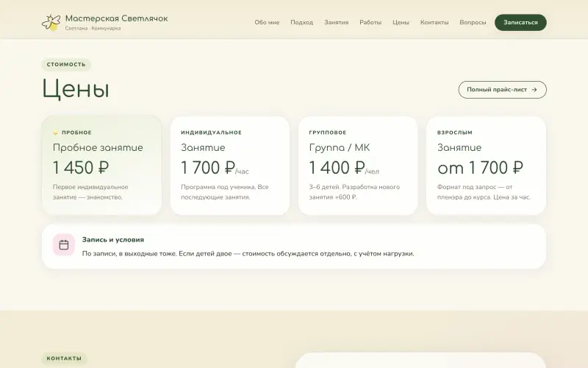Open the Контакты nav item
This screenshot has height=368, width=588.
point(434,23)
